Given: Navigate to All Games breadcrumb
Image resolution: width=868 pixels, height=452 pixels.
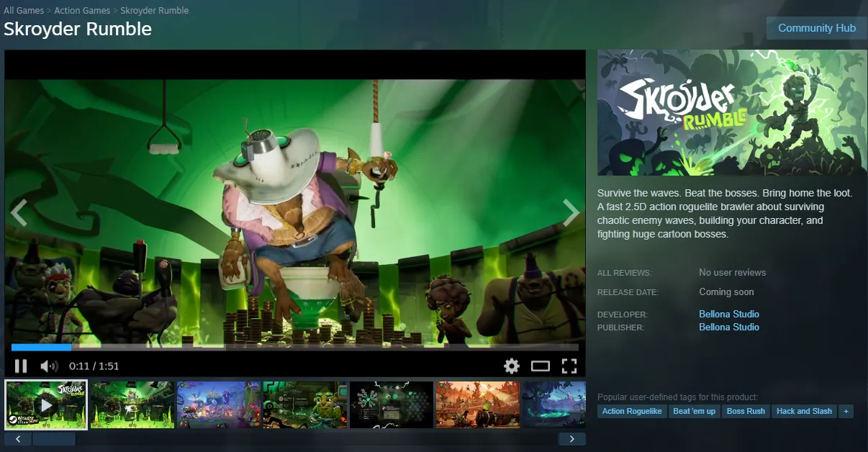Looking at the screenshot, I should point(24,11).
